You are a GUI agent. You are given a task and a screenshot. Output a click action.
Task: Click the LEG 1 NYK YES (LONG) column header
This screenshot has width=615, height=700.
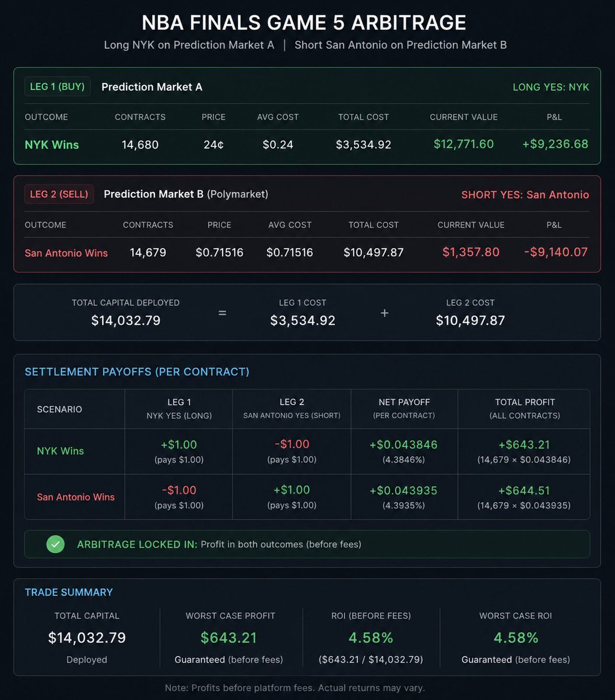pos(179,408)
